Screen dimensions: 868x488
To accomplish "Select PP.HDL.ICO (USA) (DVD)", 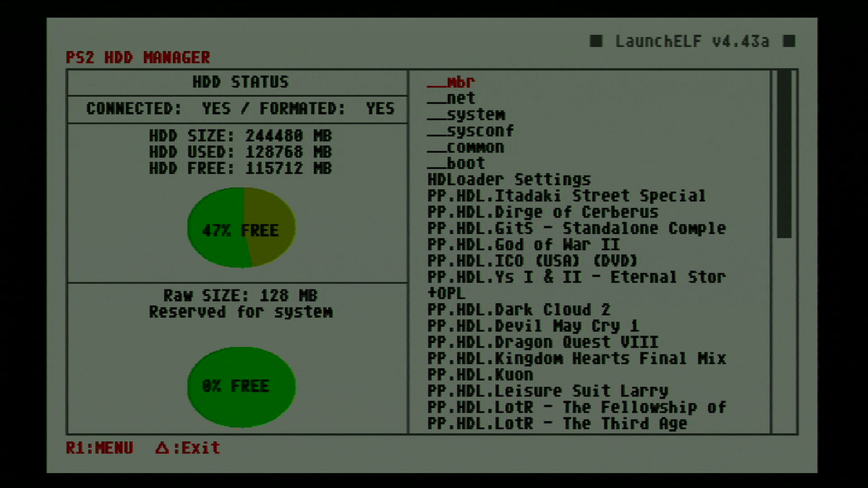I will [x=533, y=261].
